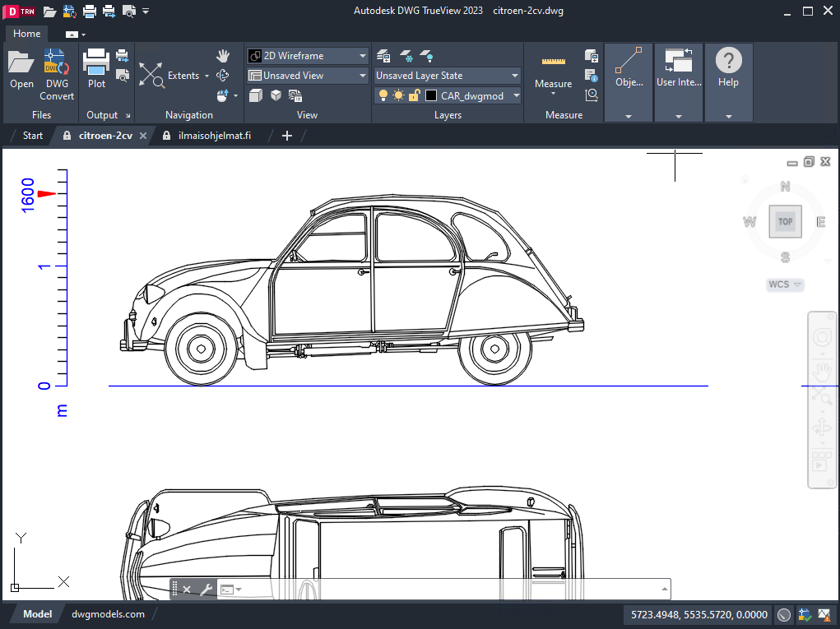Open the Output panel dialog launcher arrow

point(128,115)
